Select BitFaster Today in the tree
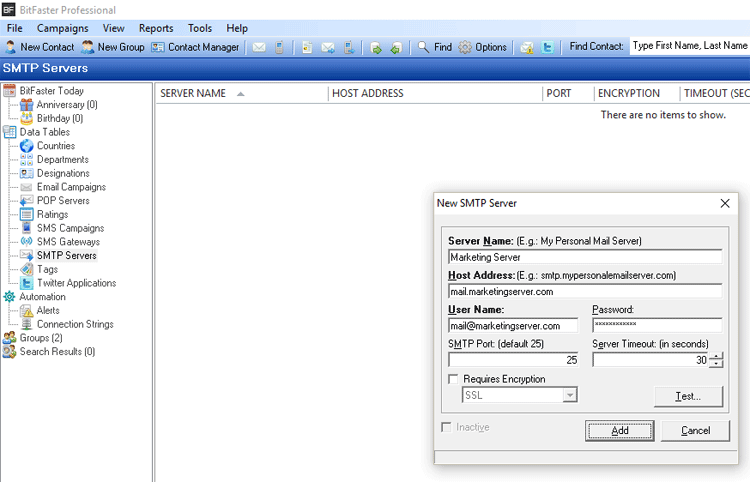This screenshot has height=482, width=750. click(51, 91)
